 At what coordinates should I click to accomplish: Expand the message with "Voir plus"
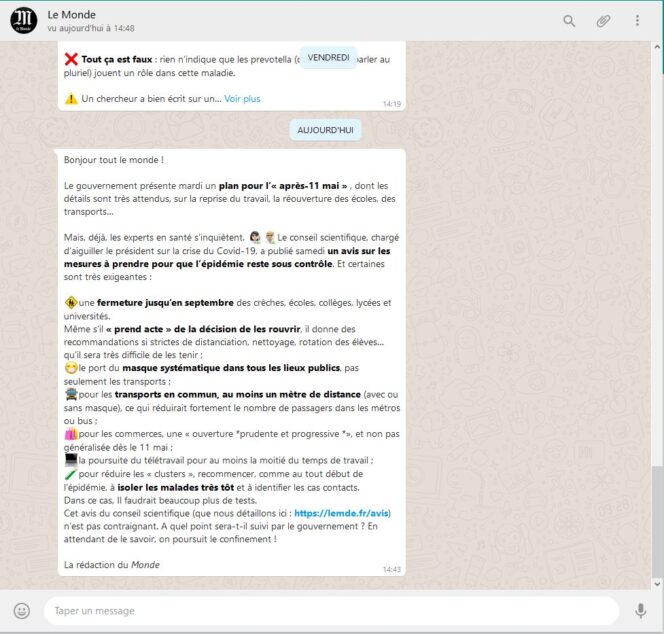[242, 99]
